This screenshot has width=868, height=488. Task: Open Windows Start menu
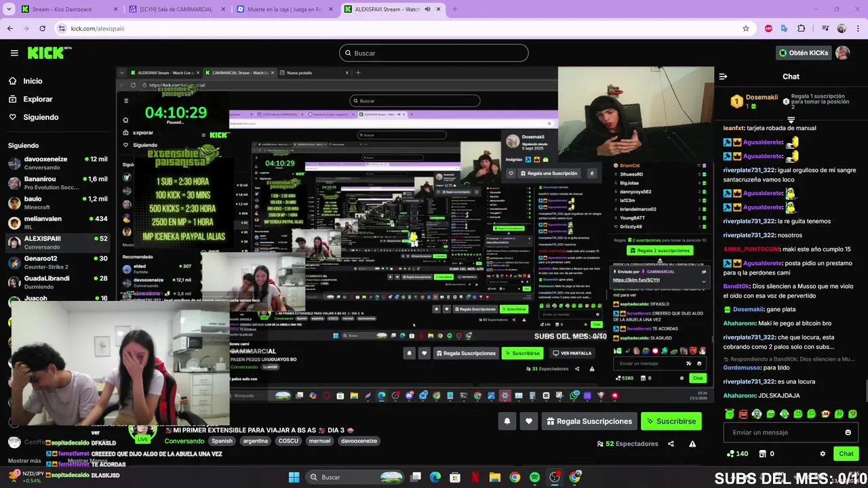(x=294, y=477)
